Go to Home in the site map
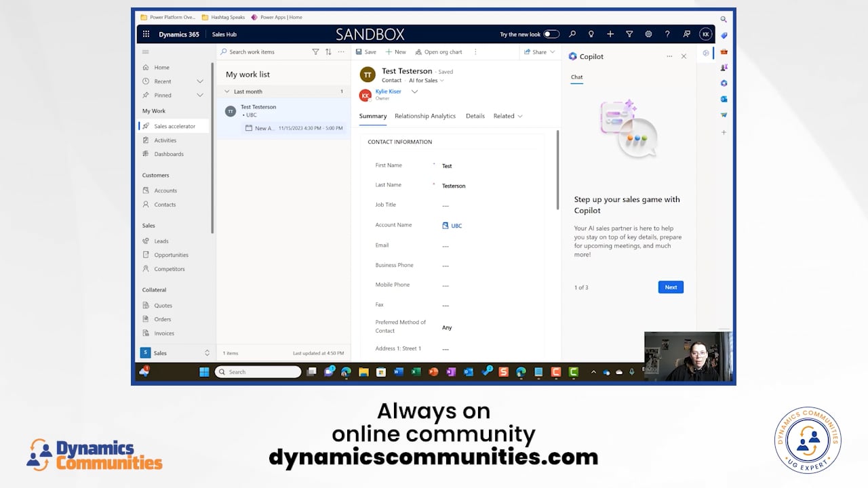Viewport: 868px width, 488px height. (161, 67)
